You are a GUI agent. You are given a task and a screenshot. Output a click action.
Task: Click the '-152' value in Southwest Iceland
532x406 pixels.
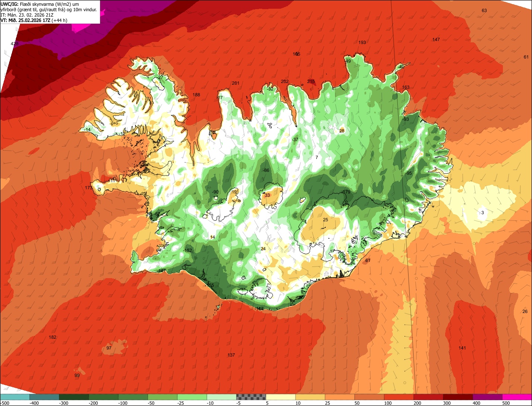click(x=187, y=250)
